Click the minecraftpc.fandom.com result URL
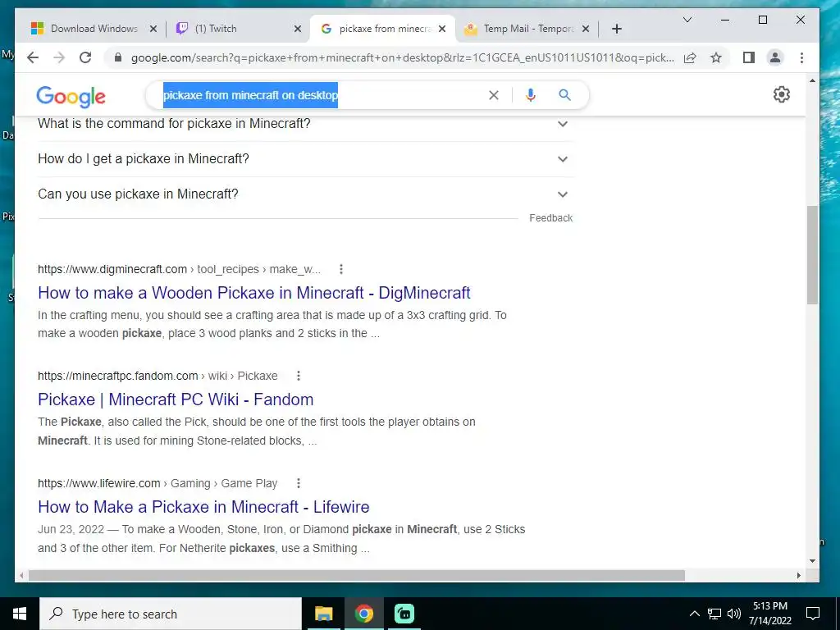Screen dimensions: 840x630 coord(157,376)
